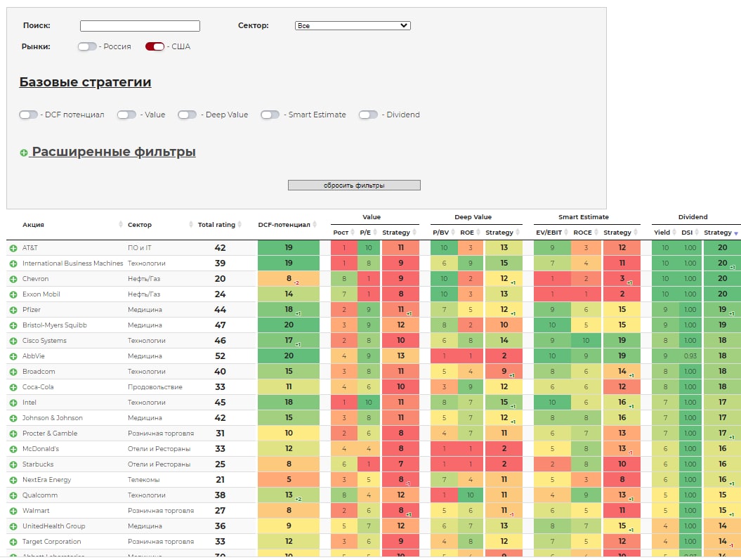The width and height of the screenshot is (741, 560).
Task: Expand McDonald's row plus icon
Action: [13, 450]
